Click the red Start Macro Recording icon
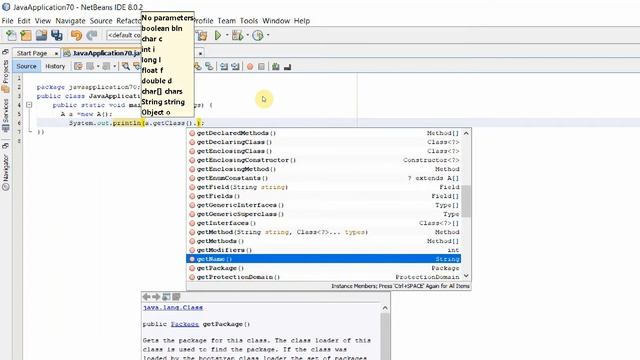This screenshot has height=360, width=640. [x=250, y=67]
